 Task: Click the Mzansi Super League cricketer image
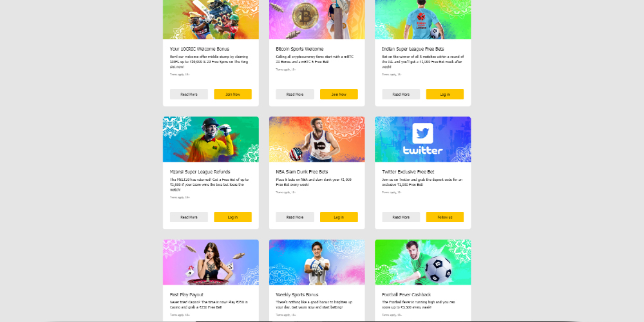pyautogui.click(x=211, y=139)
